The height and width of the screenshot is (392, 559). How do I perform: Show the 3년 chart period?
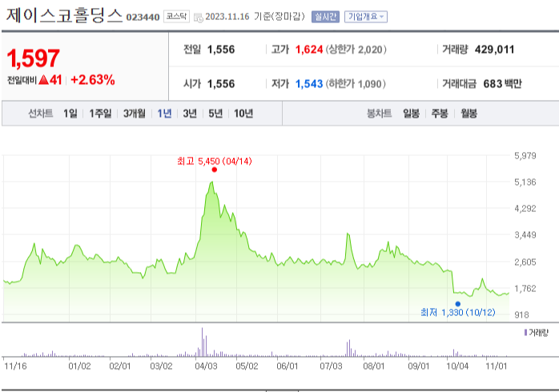tap(190, 114)
